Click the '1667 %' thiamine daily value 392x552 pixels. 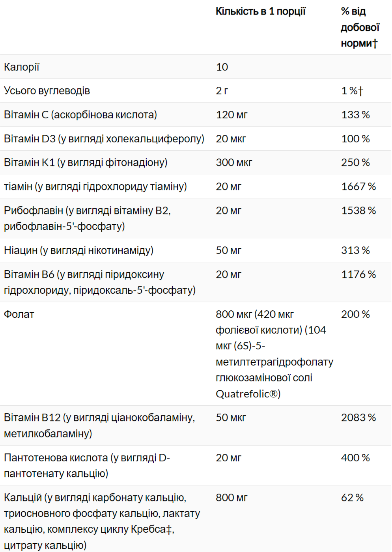[x=358, y=186]
